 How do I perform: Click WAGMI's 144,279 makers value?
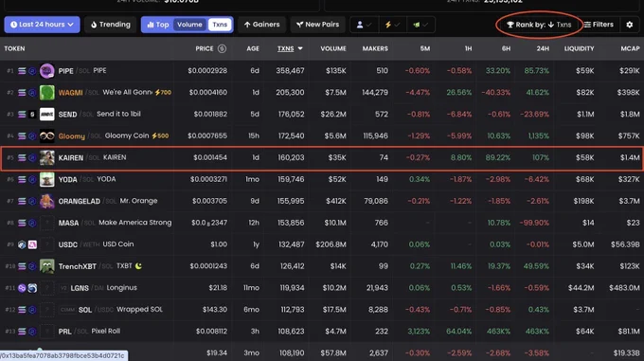375,93
